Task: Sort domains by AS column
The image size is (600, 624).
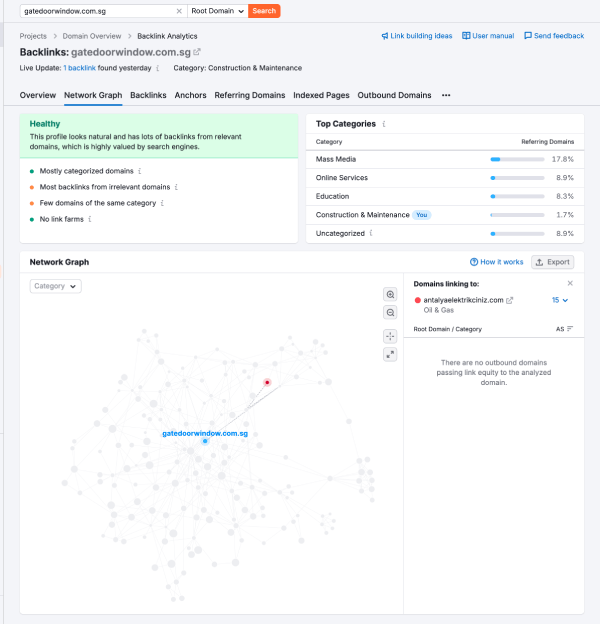Action: [x=564, y=329]
